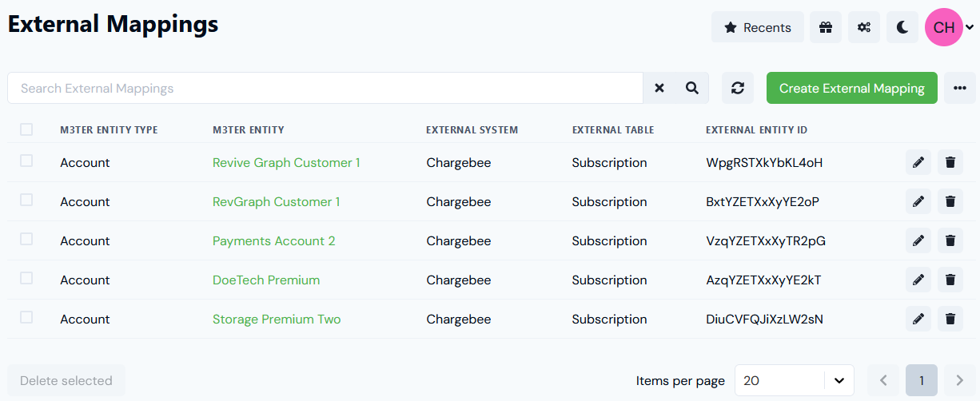Screen dimensions: 980x401
Task: Toggle dark mode moon icon
Action: tap(902, 27)
